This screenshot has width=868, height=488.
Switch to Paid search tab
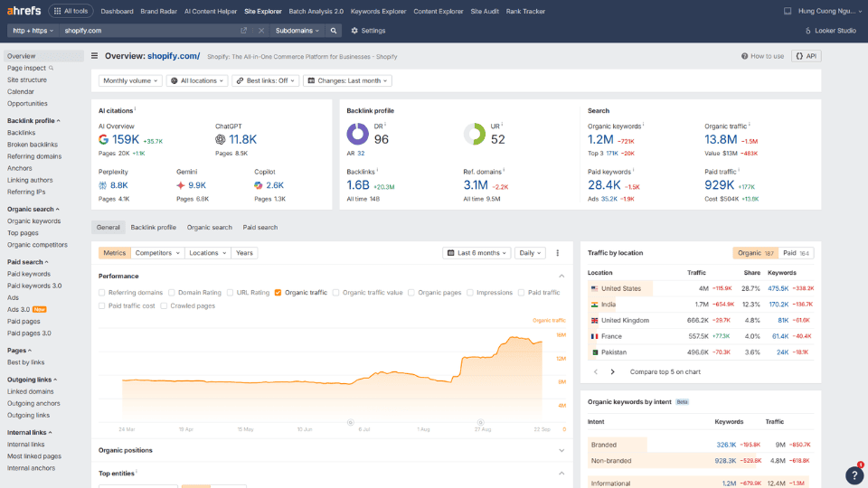pyautogui.click(x=260, y=228)
